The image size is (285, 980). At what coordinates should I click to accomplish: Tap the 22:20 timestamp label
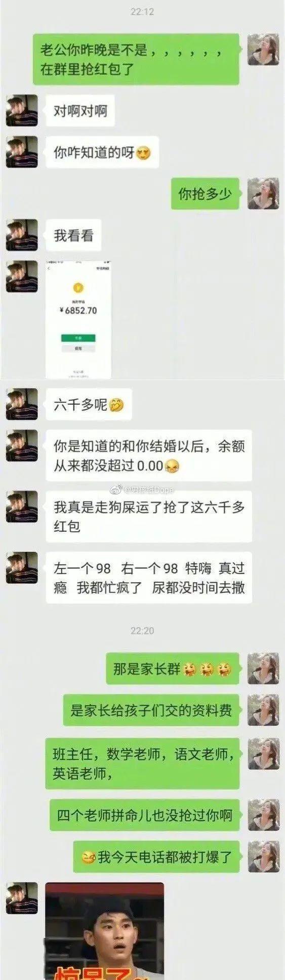tap(142, 631)
